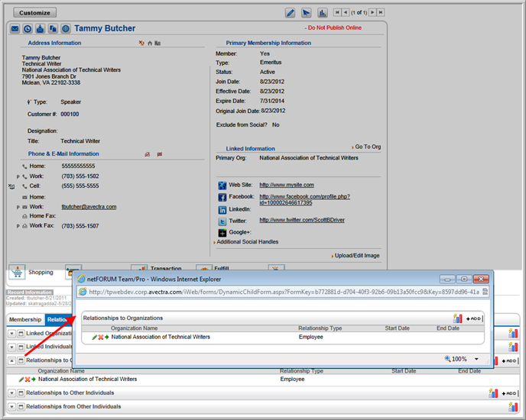
Task: Click window icon beside Relationships to Other Individuals
Action: point(21,393)
